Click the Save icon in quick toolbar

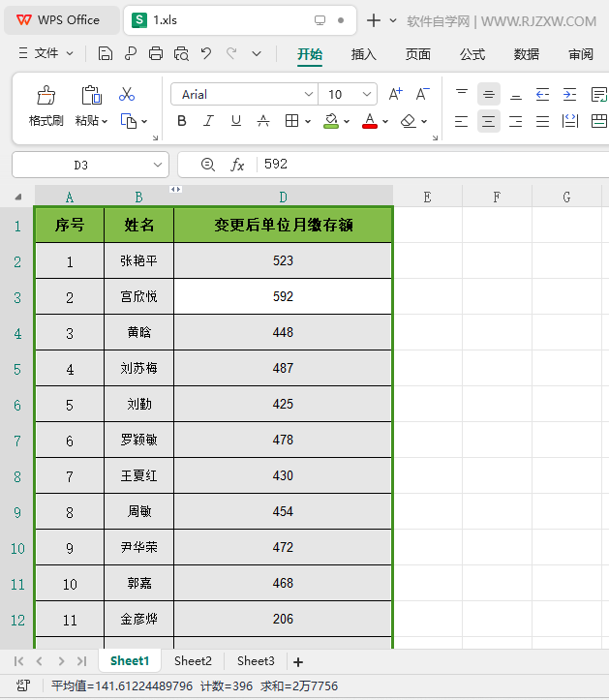pos(105,53)
